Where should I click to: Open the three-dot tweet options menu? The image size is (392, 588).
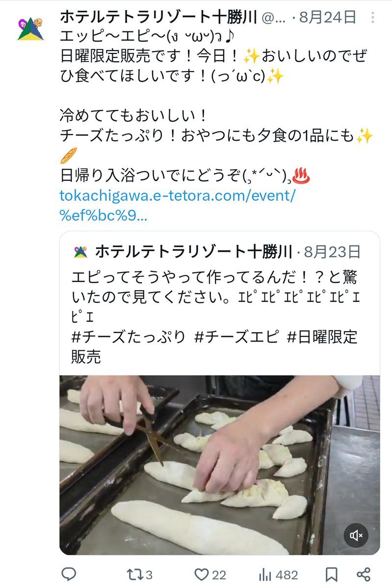[373, 19]
